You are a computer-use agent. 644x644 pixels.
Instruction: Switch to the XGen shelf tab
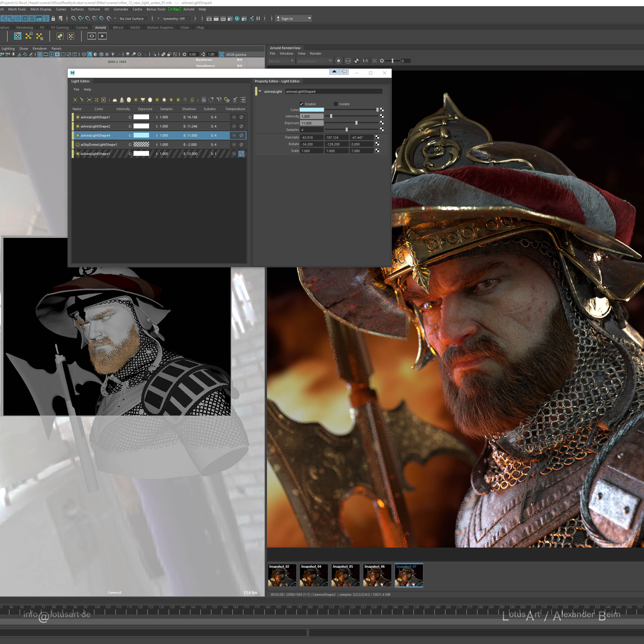[185, 28]
